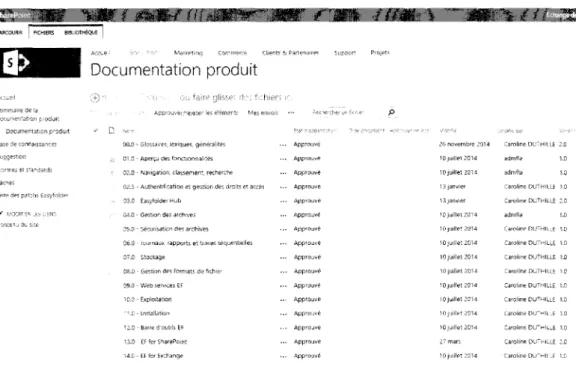This screenshot has height=370, width=576.
Task: Sort by the Modifié column header
Action: [x=448, y=130]
